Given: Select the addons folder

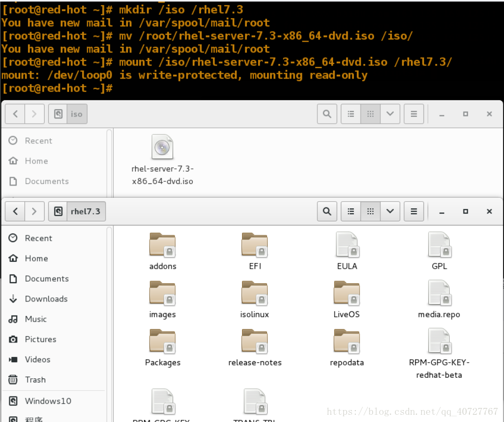Looking at the screenshot, I should pyautogui.click(x=163, y=251).
